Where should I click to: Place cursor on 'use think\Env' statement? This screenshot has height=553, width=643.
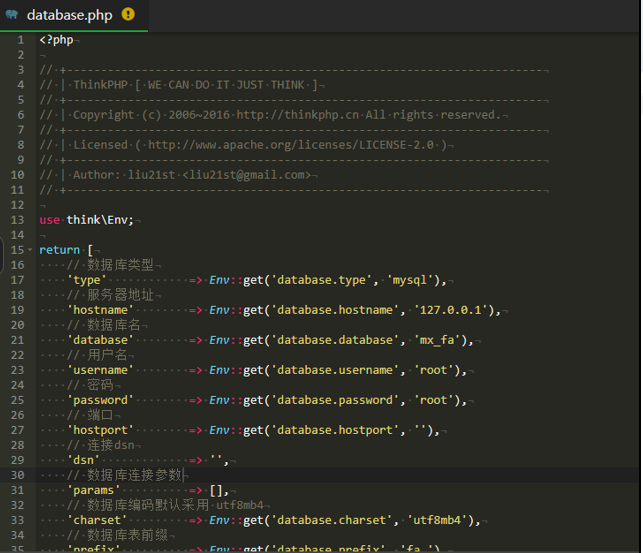tap(86, 219)
